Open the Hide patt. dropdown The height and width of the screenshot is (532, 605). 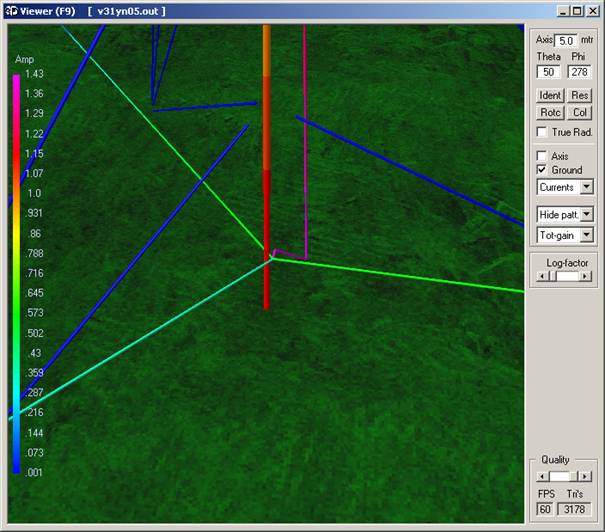coord(586,214)
